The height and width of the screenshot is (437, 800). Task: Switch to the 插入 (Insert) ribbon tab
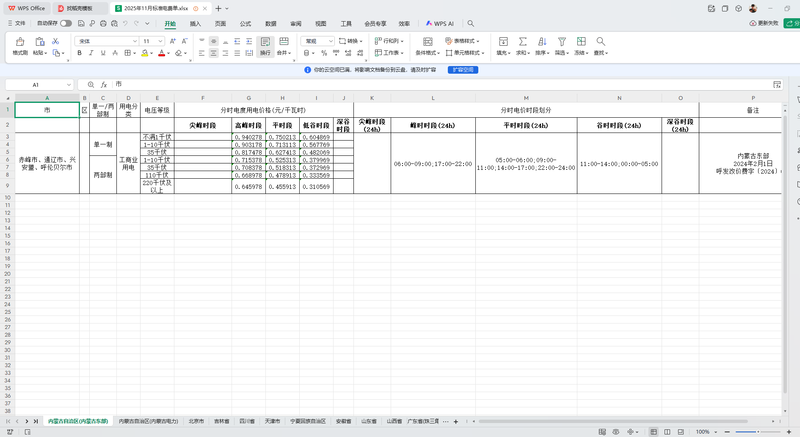(195, 23)
